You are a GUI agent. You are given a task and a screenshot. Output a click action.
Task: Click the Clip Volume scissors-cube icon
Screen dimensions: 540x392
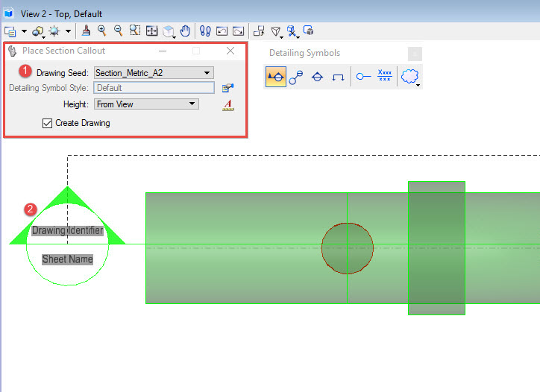(x=292, y=31)
